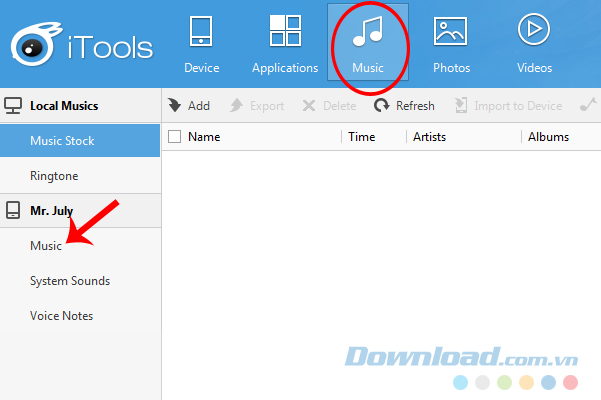Click the Add arrow icon

click(174, 105)
